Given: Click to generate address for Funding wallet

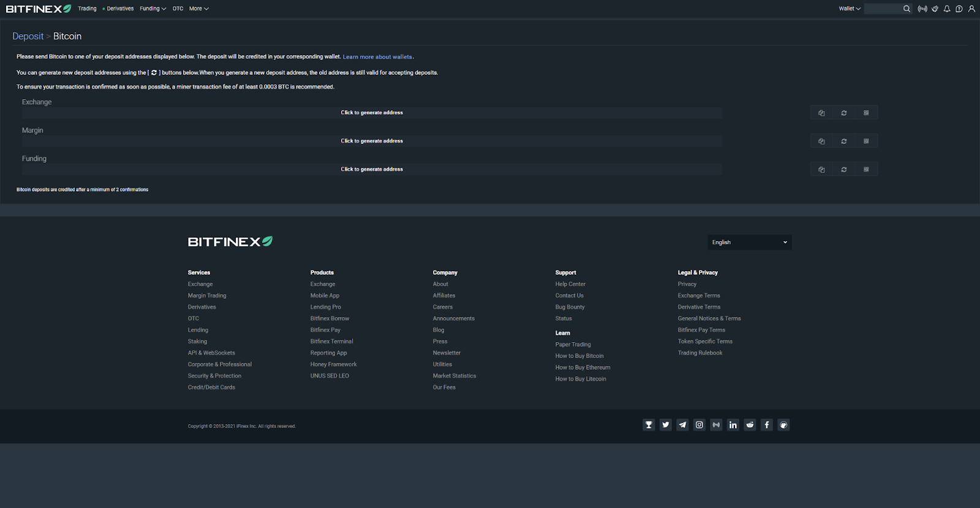Looking at the screenshot, I should point(372,169).
